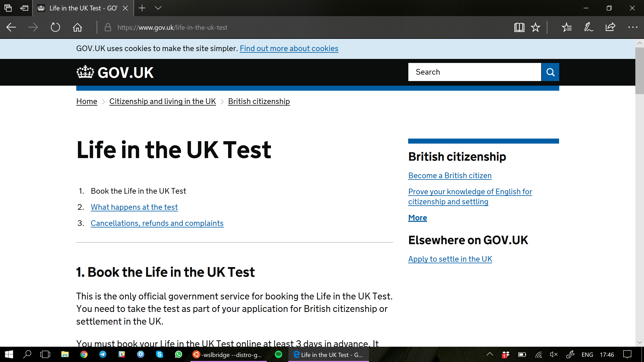
Task: Open Wi-Fi network tray icon
Action: (x=538, y=355)
